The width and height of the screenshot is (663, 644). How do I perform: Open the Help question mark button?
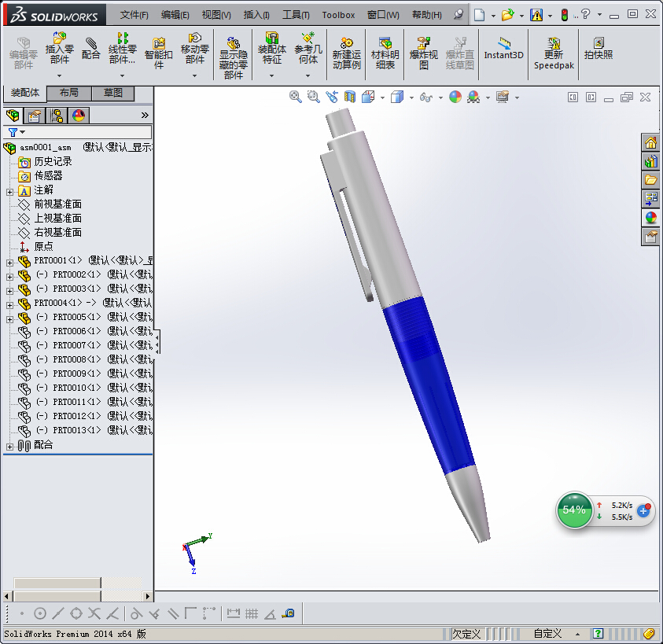(586, 14)
